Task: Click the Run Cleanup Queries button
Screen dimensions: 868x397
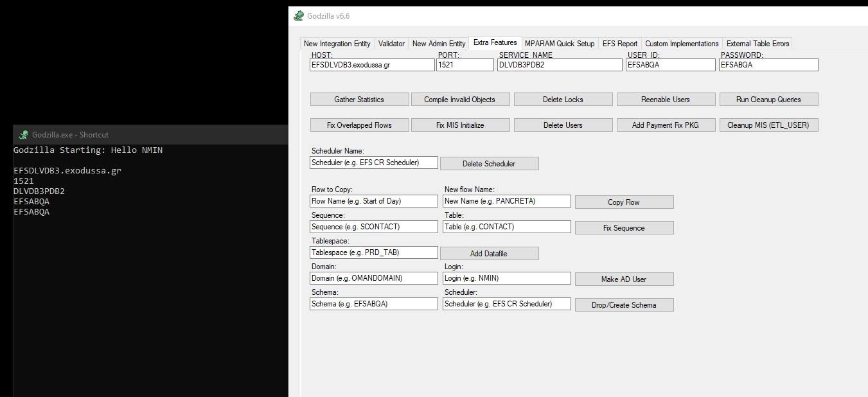Action: pos(768,100)
